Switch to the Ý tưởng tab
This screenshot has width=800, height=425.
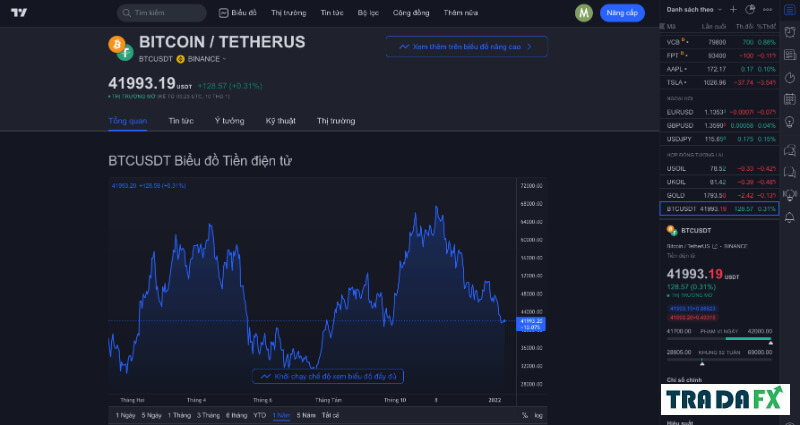[230, 121]
